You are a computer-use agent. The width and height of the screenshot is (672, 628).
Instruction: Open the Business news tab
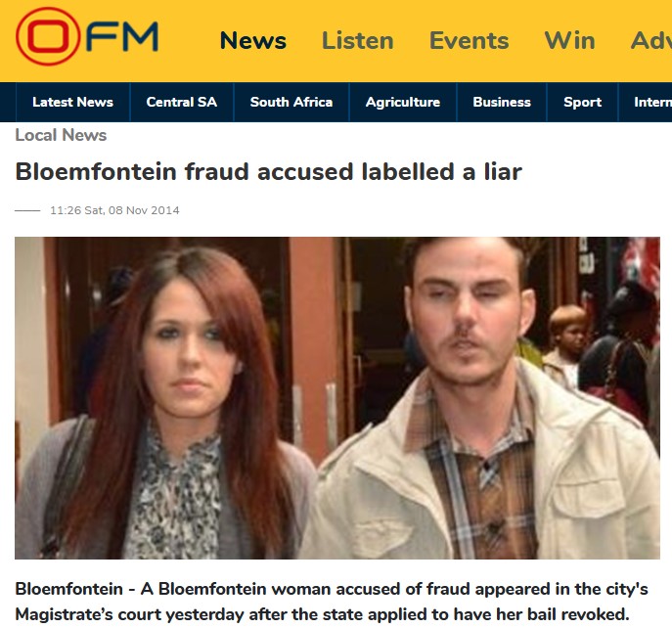[502, 102]
